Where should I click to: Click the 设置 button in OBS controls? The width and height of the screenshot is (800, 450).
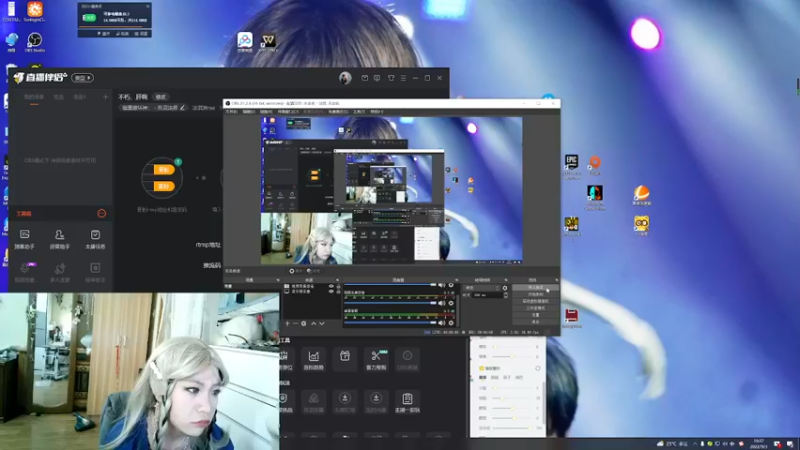point(535,315)
